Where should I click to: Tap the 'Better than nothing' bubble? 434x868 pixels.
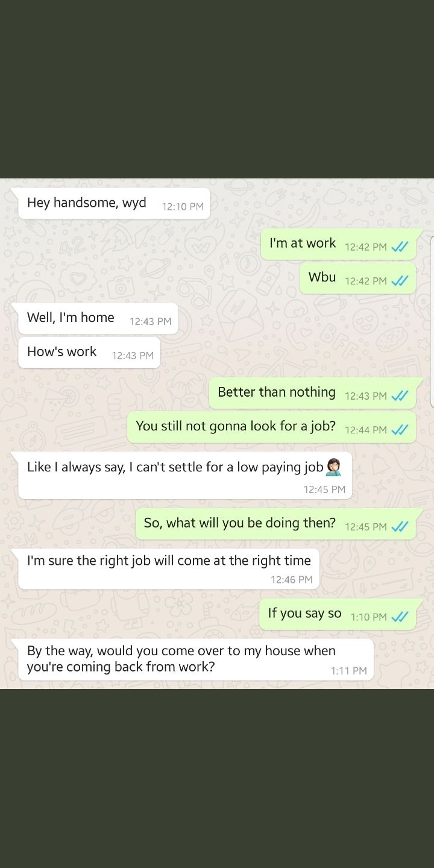click(x=316, y=393)
